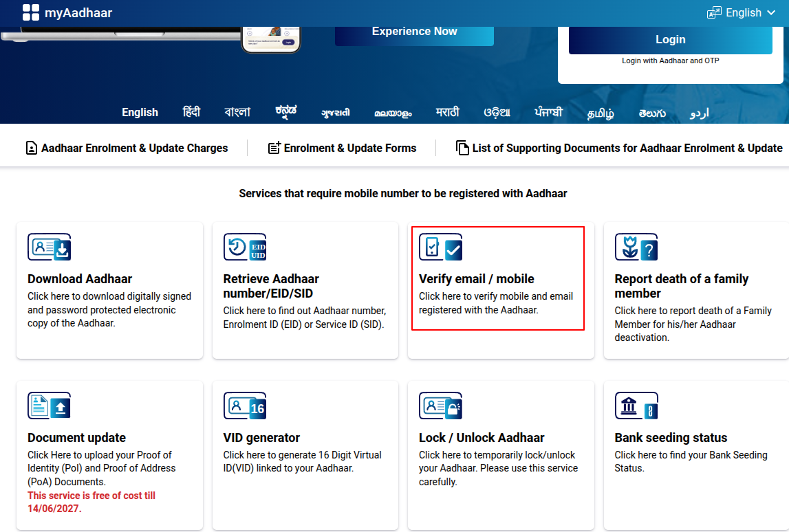Click the Lock/Unlock Aadhaar padlock icon
This screenshot has width=789, height=532.
(441, 406)
